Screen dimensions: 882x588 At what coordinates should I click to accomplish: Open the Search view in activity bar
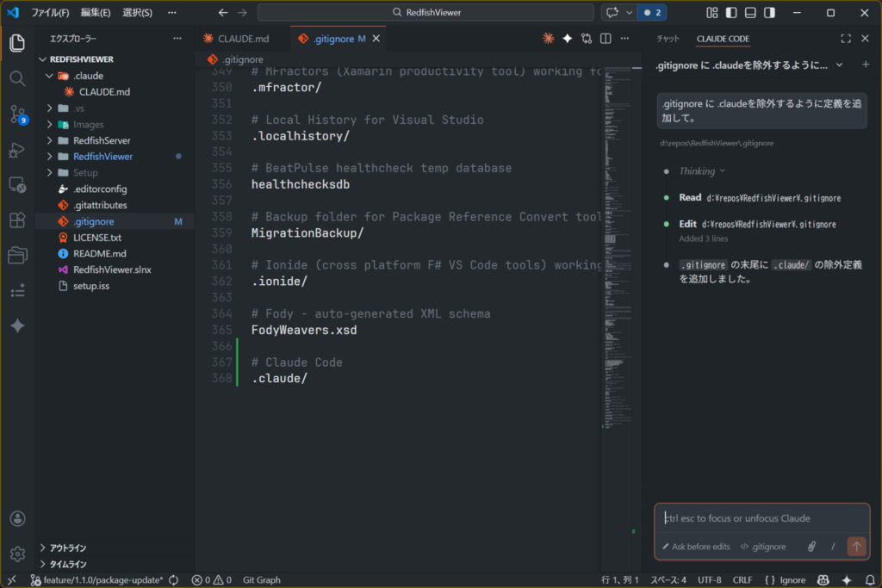pyautogui.click(x=17, y=78)
